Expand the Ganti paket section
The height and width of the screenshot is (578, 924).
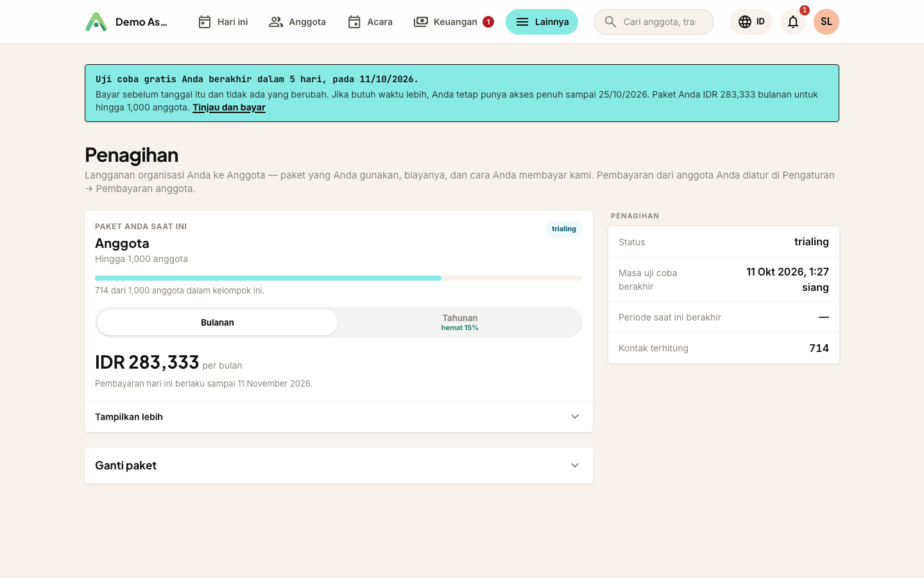point(339,466)
